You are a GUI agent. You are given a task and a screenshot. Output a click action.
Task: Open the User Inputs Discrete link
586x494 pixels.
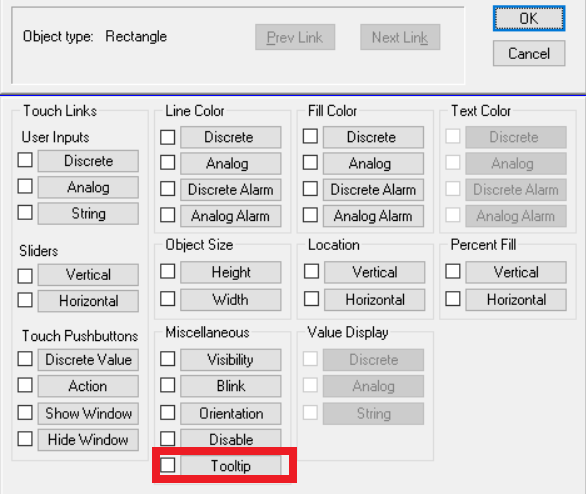88,161
